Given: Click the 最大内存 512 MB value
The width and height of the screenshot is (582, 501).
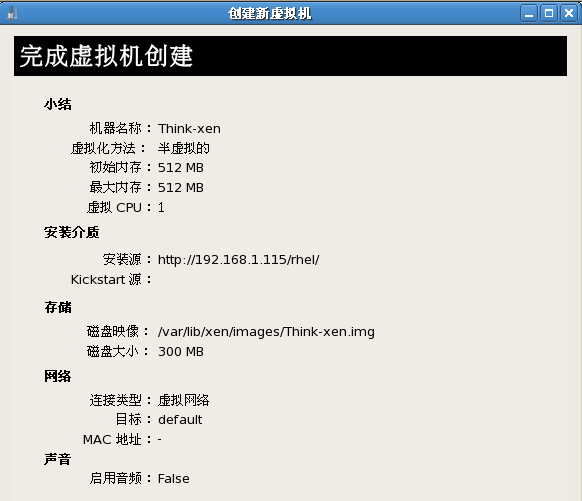Looking at the screenshot, I should pyautogui.click(x=181, y=188).
